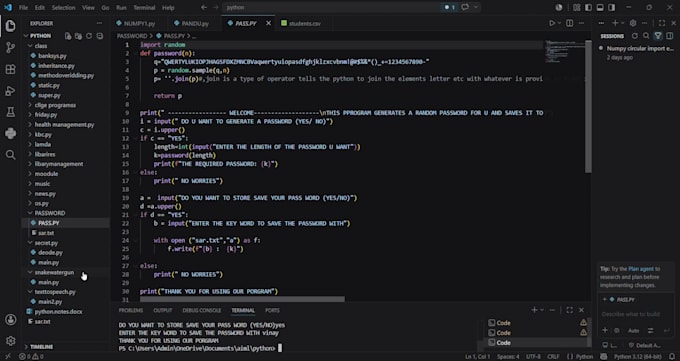Switch to the NUMPY1.py tab
The width and height of the screenshot is (680, 361).
135,23
